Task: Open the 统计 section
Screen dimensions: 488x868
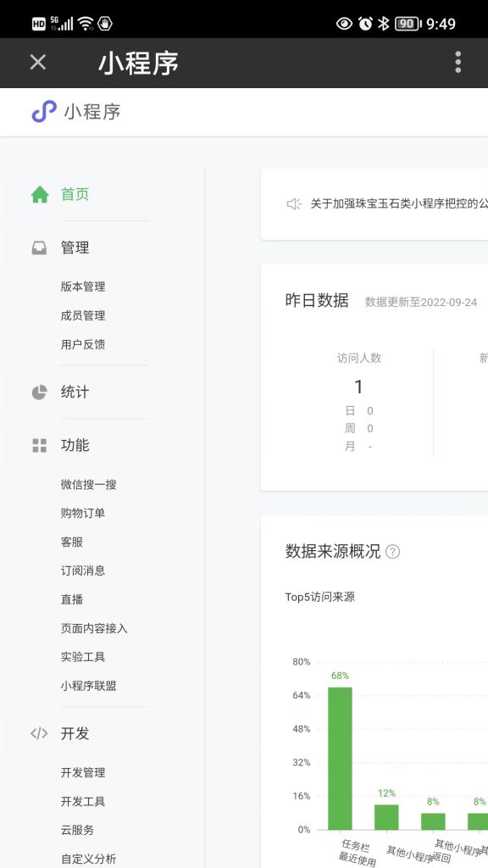Action: click(x=75, y=392)
